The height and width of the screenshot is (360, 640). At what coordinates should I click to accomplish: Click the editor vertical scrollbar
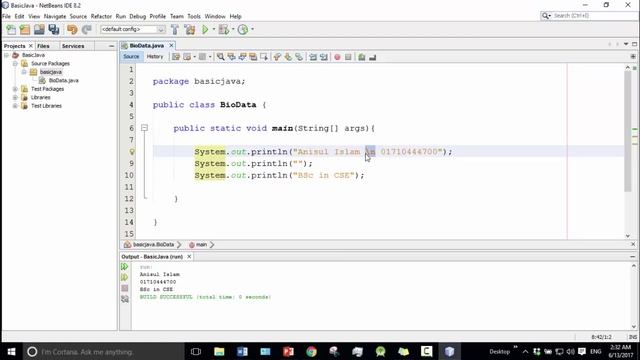(628, 131)
